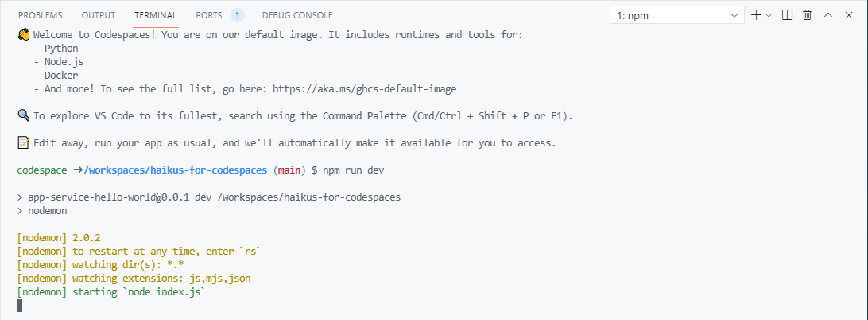Switch to the Ports tab

(x=209, y=15)
